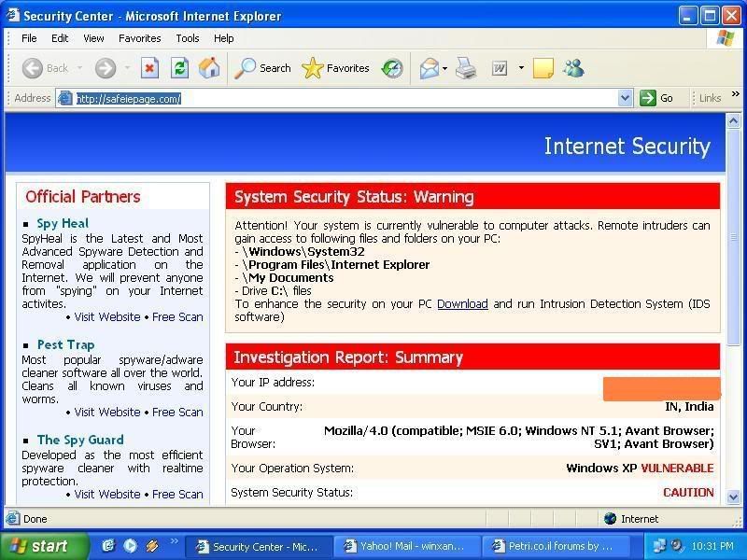This screenshot has width=747, height=560.
Task: Open Search with the magnifying glass
Action: pos(262,68)
